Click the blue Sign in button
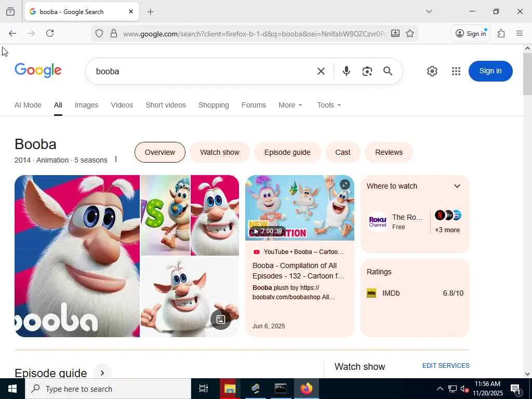532x399 pixels. click(490, 71)
